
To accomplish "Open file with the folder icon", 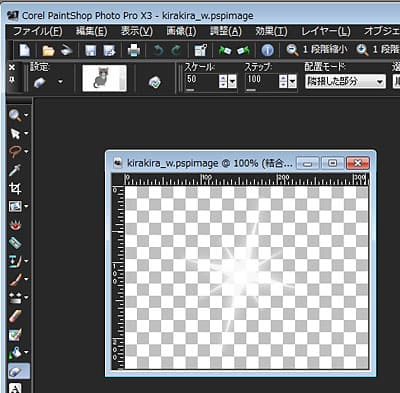I will click(48, 51).
